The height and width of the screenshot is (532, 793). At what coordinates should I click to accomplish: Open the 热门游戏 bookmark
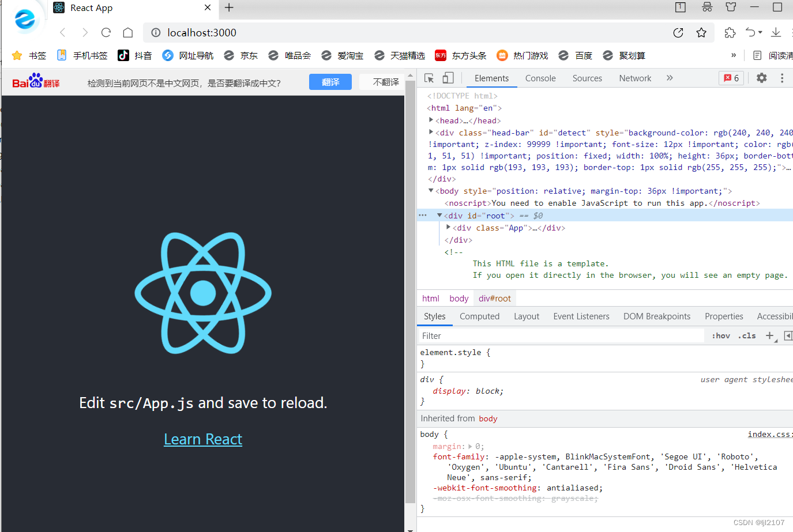click(523, 55)
